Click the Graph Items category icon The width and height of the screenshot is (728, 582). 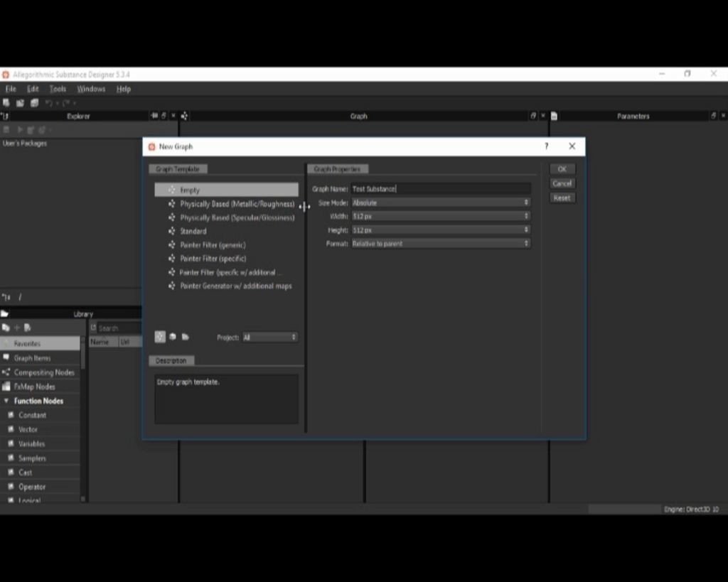tap(6, 357)
